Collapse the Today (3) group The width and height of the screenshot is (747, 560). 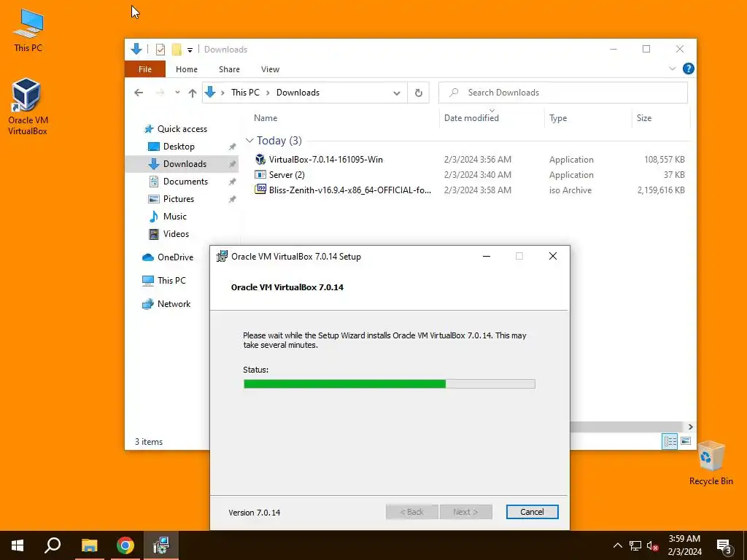[x=249, y=141]
